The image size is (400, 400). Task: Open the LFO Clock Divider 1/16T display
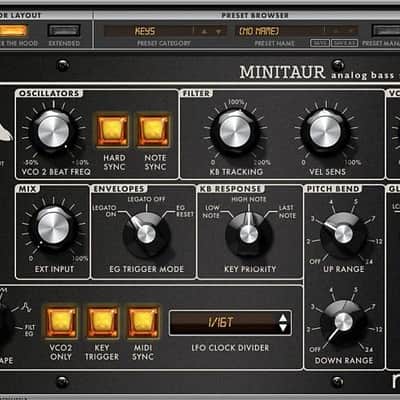click(230, 322)
